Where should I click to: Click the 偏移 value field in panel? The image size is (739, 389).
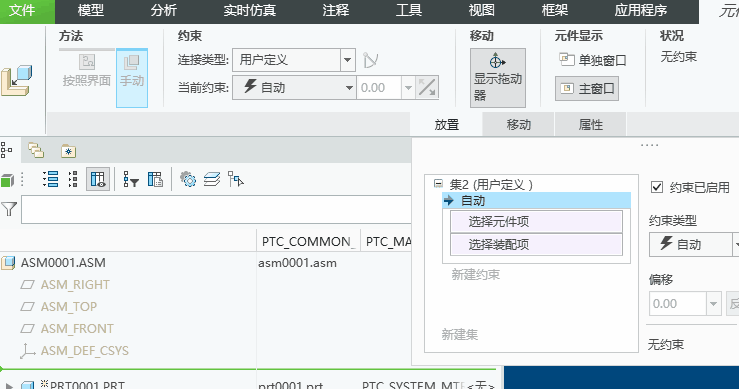point(677,304)
